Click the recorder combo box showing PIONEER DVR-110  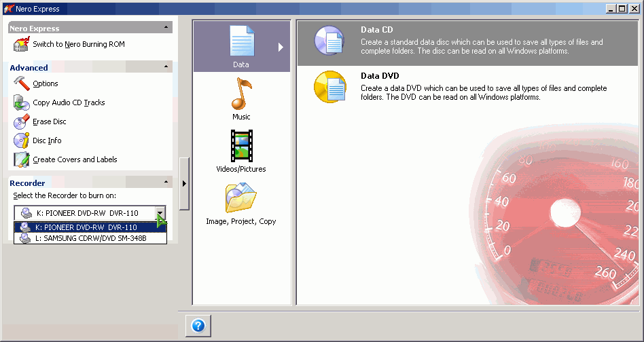pos(90,213)
